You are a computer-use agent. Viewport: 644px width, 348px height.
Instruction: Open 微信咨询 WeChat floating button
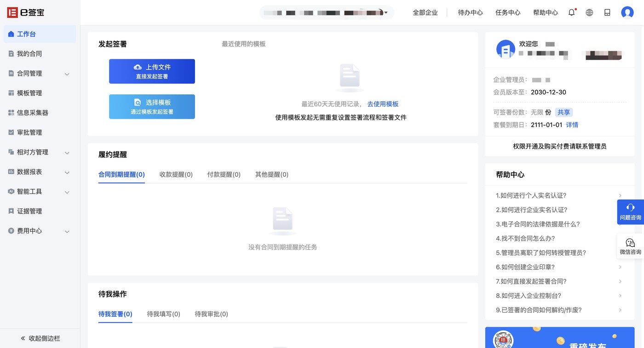pyautogui.click(x=630, y=246)
